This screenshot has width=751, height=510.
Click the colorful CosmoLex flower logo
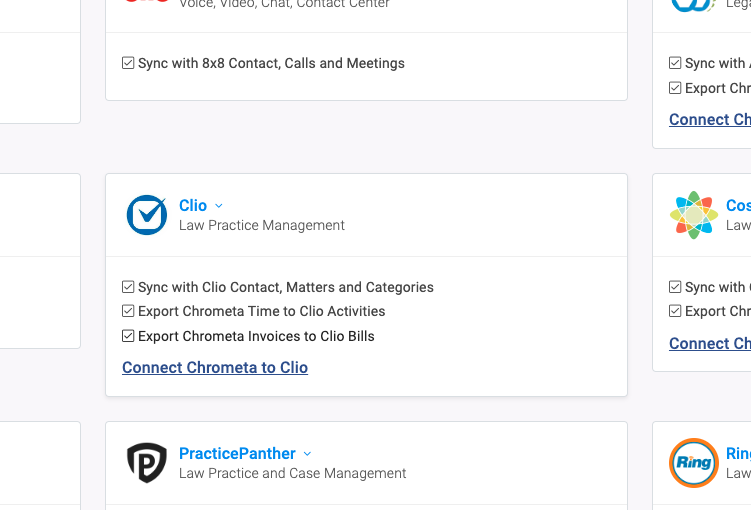click(x=693, y=214)
